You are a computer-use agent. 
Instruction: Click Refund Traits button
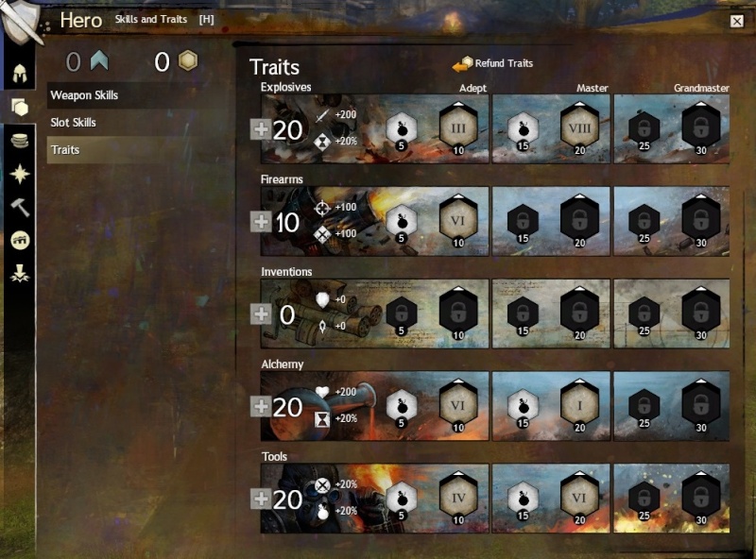coord(492,63)
